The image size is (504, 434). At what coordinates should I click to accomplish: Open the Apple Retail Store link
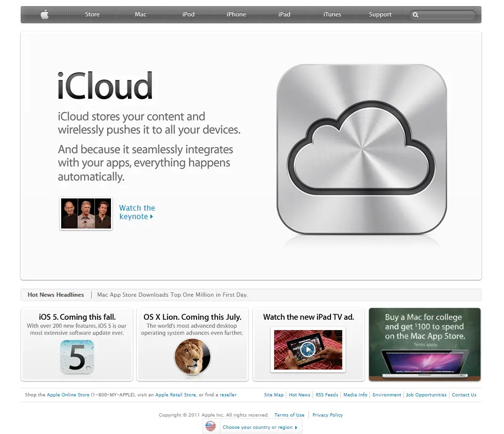(175, 395)
